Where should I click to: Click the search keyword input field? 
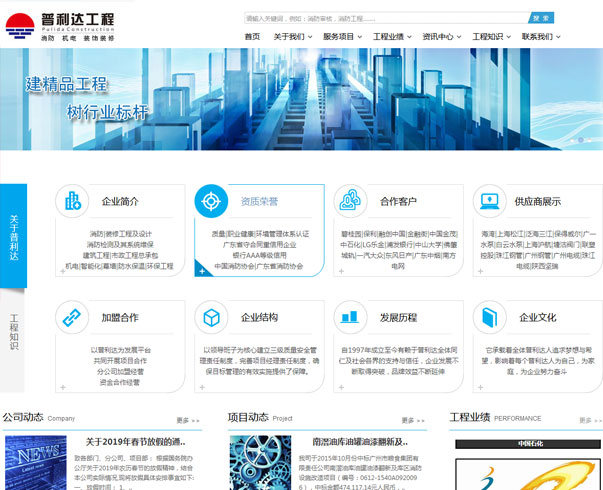[x=385, y=18]
